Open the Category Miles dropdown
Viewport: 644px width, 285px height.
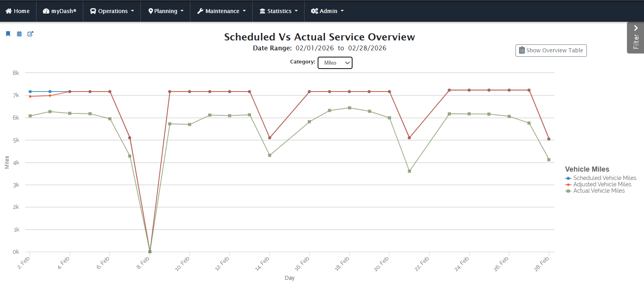(x=335, y=63)
